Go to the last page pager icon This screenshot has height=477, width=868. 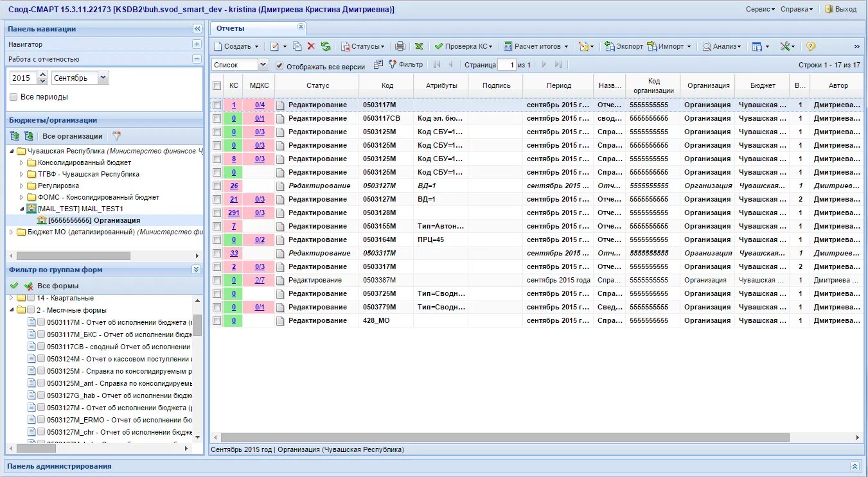[558, 64]
